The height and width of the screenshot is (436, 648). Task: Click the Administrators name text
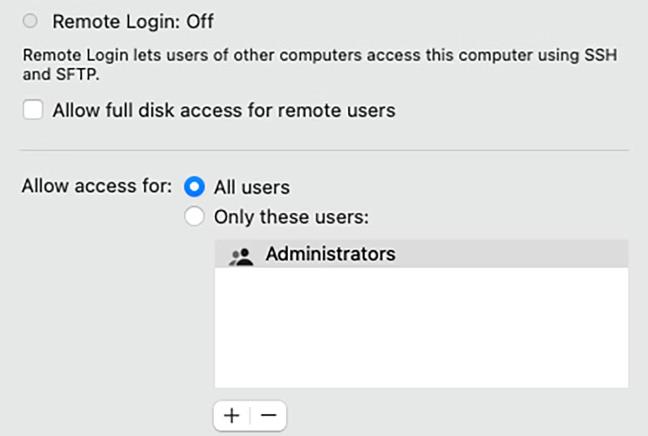(x=330, y=255)
